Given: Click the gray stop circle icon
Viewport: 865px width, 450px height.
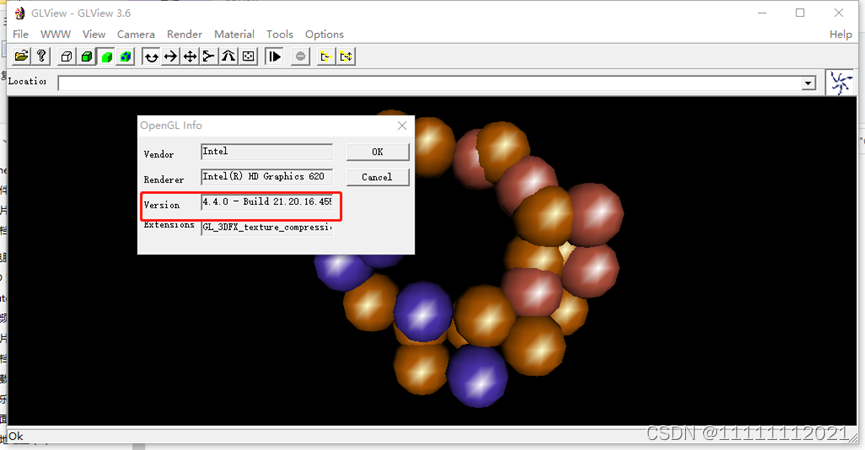Looking at the screenshot, I should [301, 57].
